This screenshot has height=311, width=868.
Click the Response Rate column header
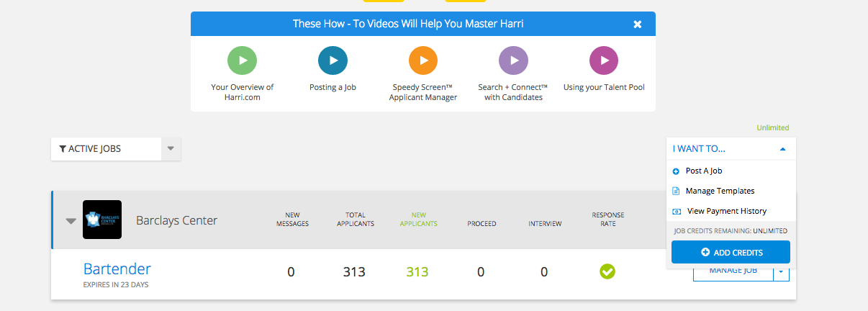coord(608,220)
